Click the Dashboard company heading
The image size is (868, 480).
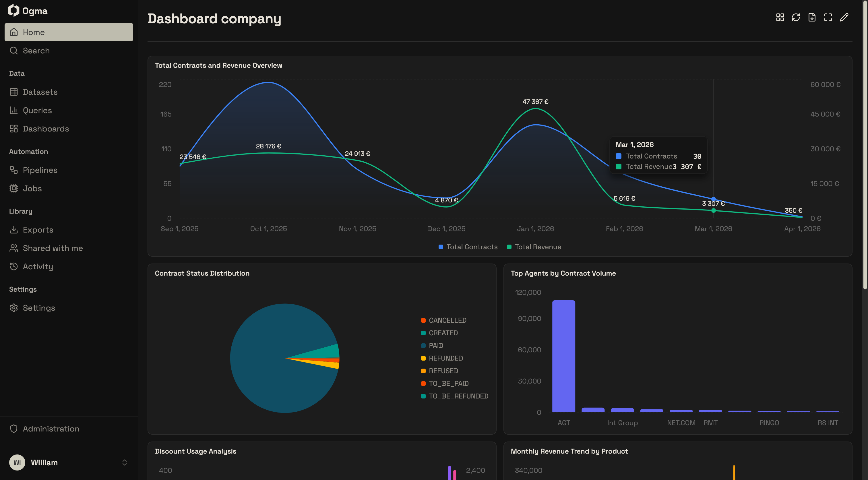[214, 19]
